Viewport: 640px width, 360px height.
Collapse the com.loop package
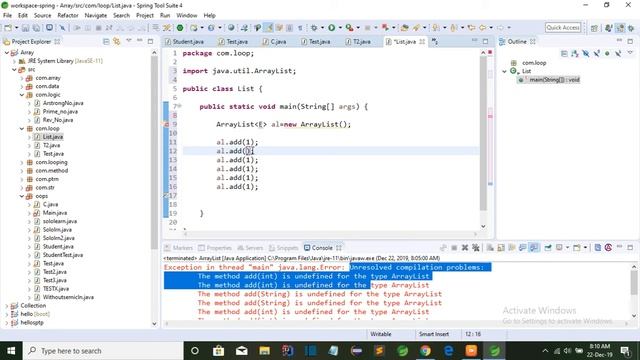click(x=22, y=129)
